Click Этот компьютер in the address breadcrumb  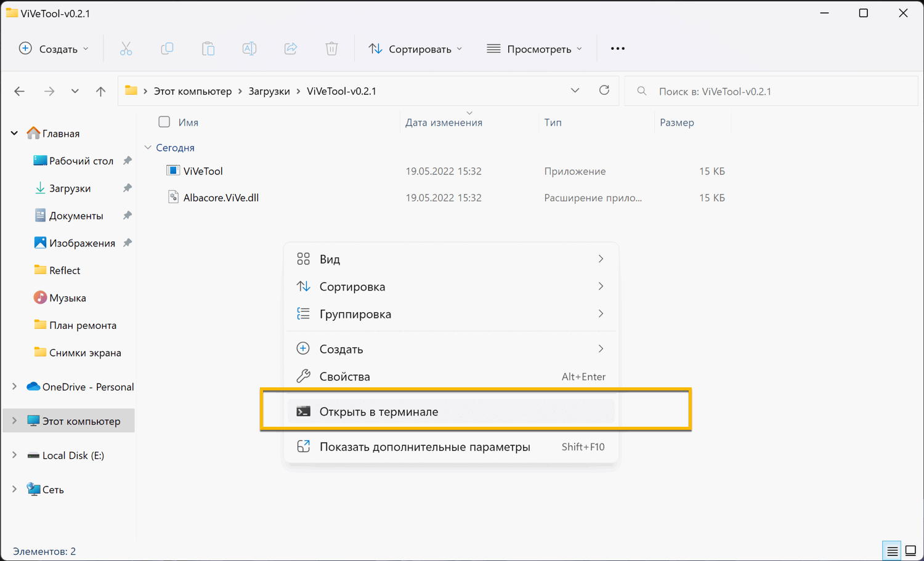[193, 91]
